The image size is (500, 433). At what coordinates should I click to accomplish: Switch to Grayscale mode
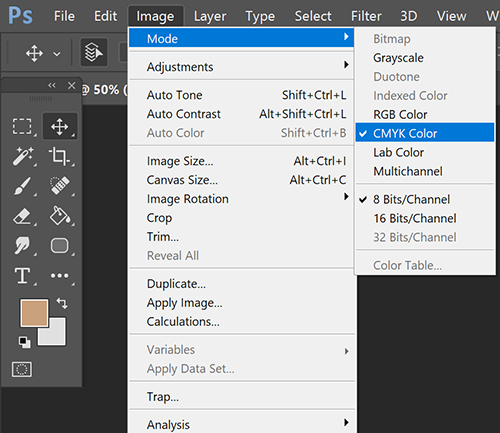[425, 58]
